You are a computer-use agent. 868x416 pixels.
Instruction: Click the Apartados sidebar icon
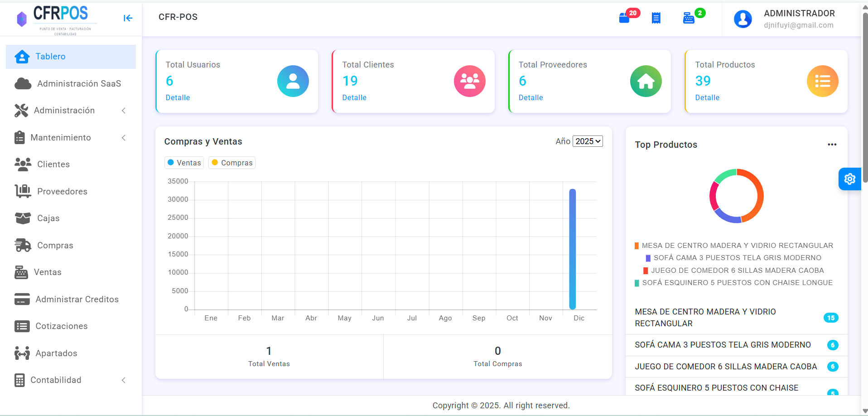22,353
